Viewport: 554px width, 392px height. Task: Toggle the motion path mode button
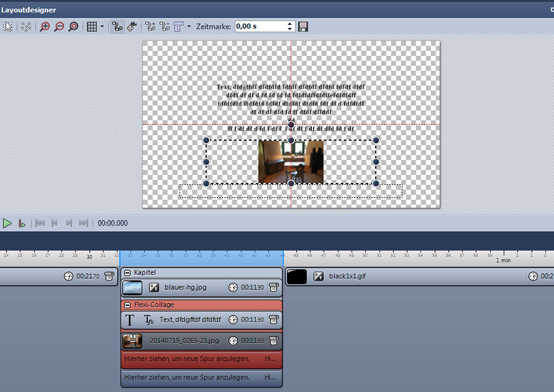coord(117,26)
